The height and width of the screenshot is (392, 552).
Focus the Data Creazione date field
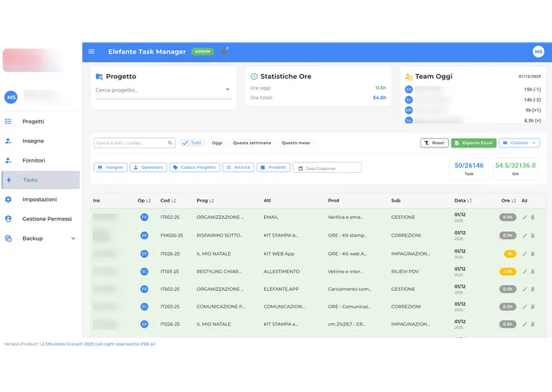click(327, 168)
